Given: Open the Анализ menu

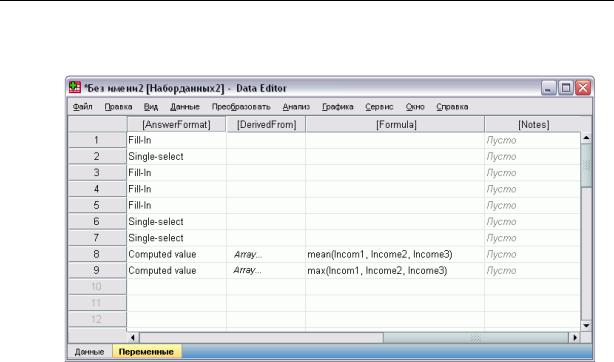Looking at the screenshot, I should [x=296, y=107].
